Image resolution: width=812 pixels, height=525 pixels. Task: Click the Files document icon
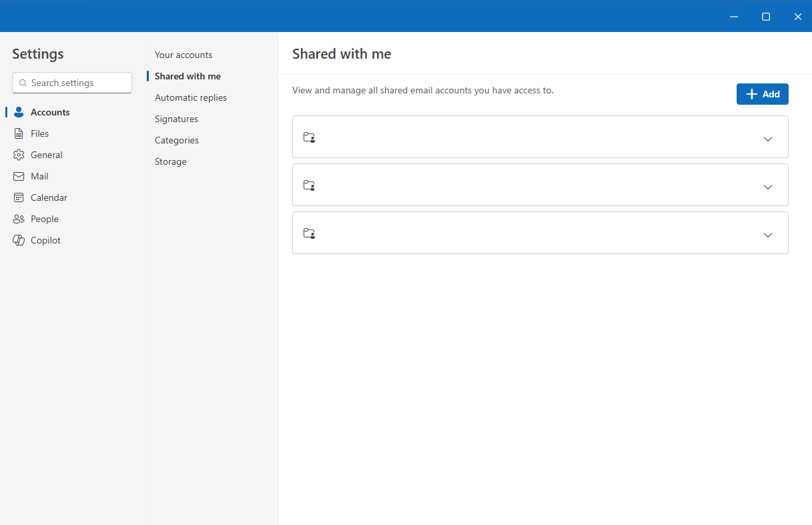[19, 133]
